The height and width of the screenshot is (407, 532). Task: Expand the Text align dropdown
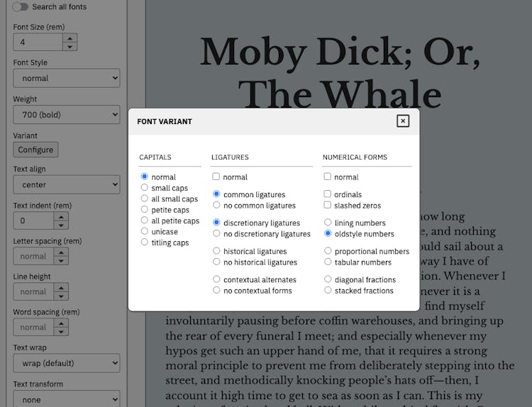(66, 185)
